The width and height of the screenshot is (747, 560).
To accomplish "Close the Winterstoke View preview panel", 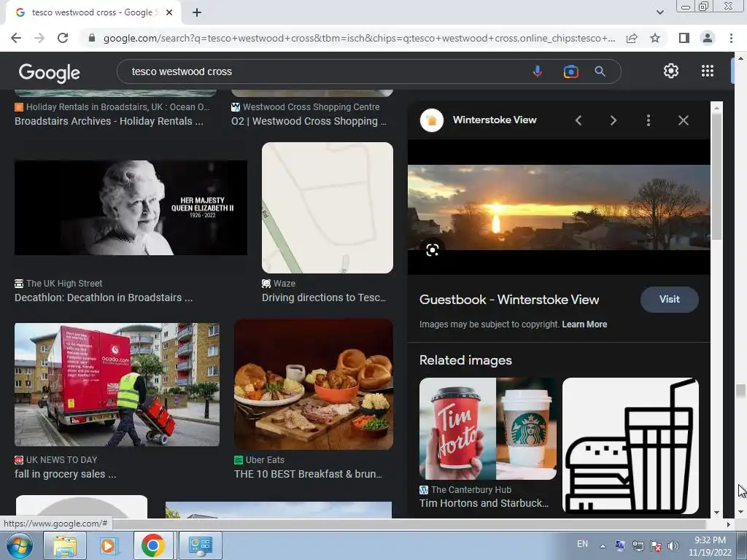I will [x=683, y=120].
